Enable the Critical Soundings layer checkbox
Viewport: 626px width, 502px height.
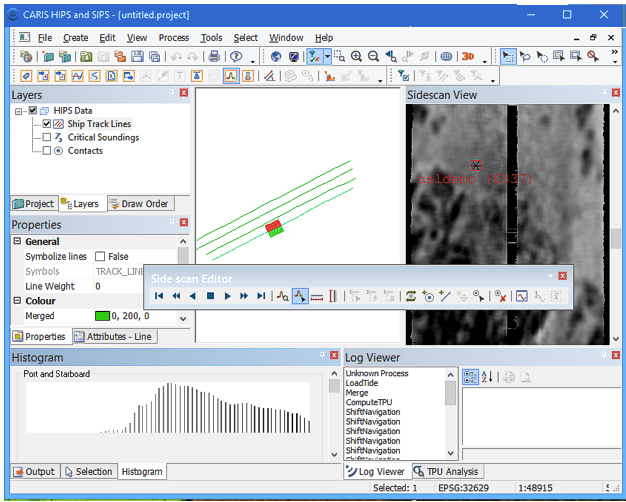[47, 137]
